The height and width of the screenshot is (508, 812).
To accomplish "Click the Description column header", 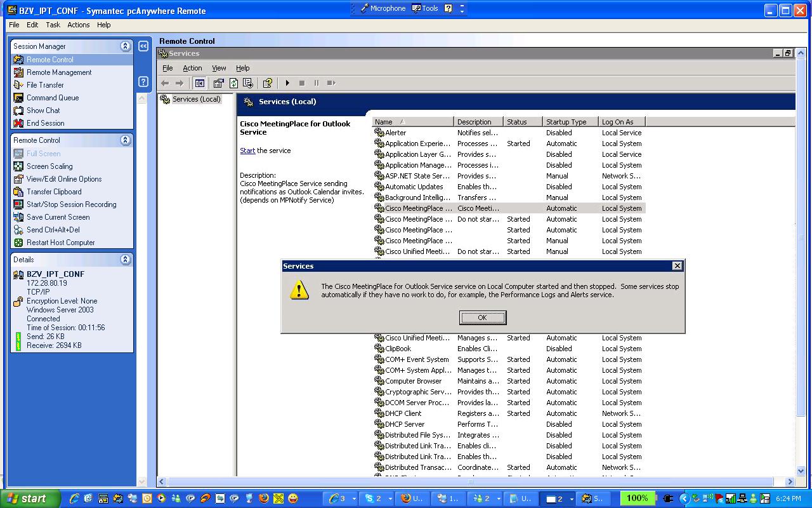I will 479,122.
